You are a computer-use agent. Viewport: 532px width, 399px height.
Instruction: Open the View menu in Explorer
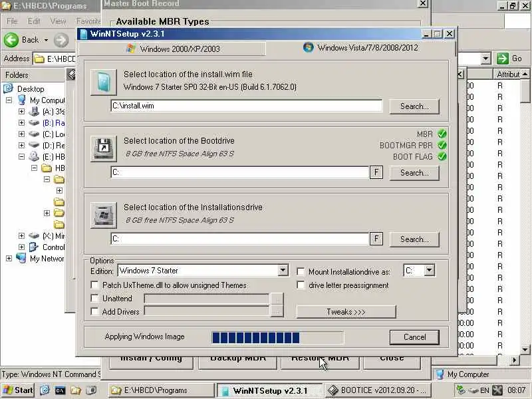click(x=58, y=21)
